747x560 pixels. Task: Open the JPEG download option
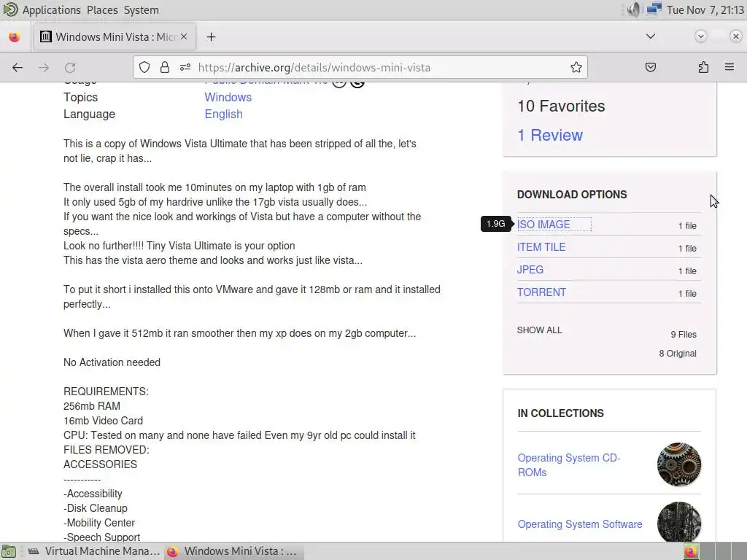tap(530, 270)
